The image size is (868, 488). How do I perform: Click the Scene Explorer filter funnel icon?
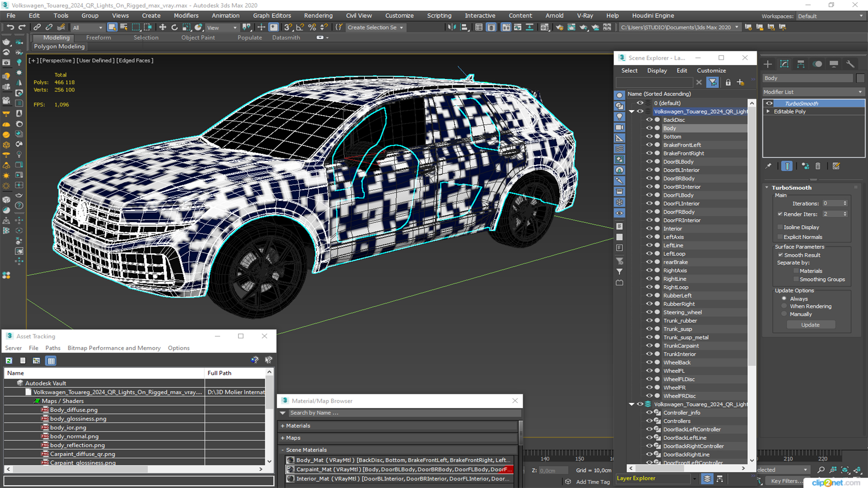click(713, 82)
